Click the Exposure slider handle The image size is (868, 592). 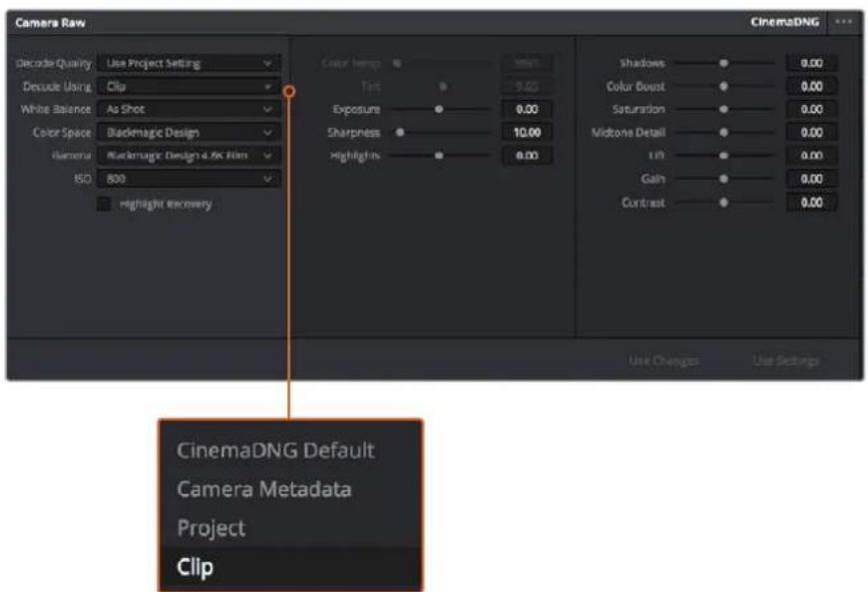439,110
